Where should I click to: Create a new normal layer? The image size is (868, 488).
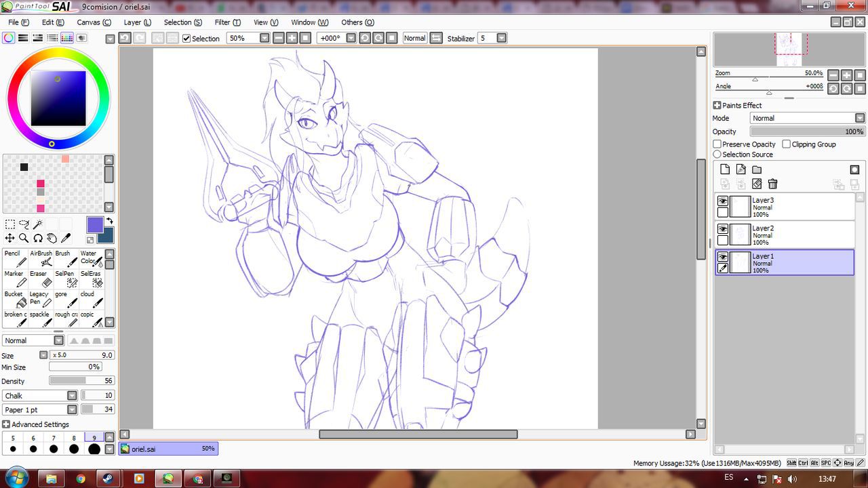click(x=725, y=169)
